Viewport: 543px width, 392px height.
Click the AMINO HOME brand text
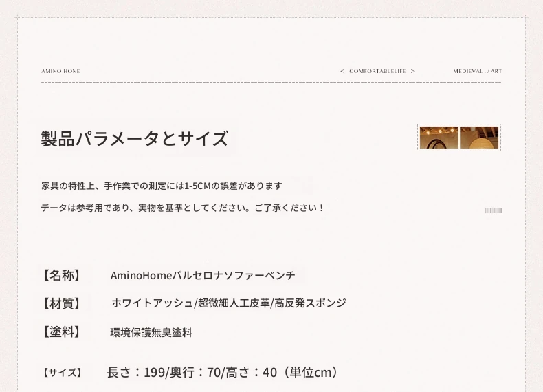[x=60, y=71]
